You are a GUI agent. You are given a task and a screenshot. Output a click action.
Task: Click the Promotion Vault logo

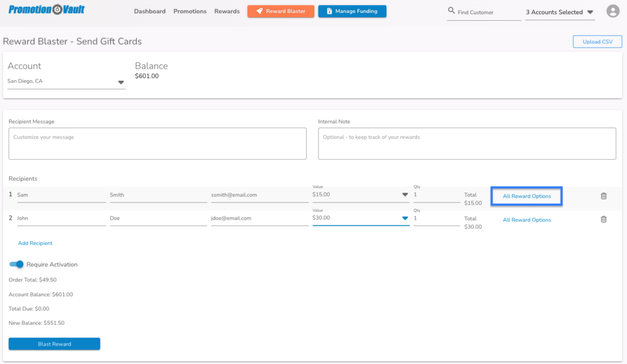(x=47, y=9)
